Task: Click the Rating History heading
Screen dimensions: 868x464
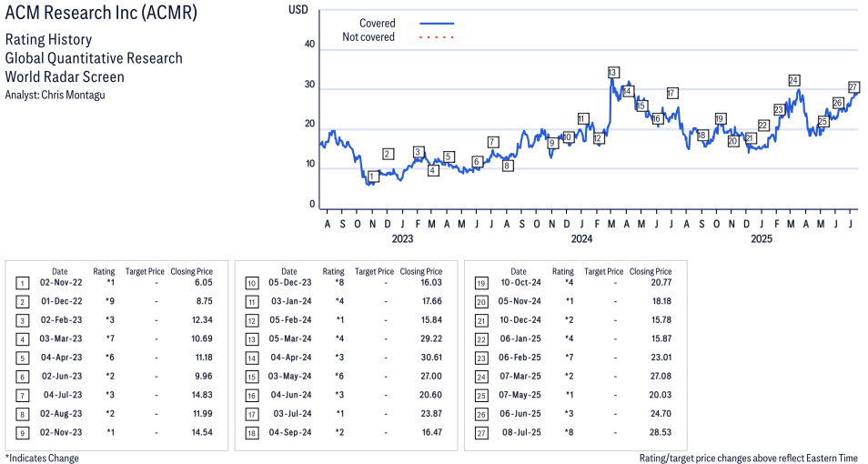Action: coord(49,40)
